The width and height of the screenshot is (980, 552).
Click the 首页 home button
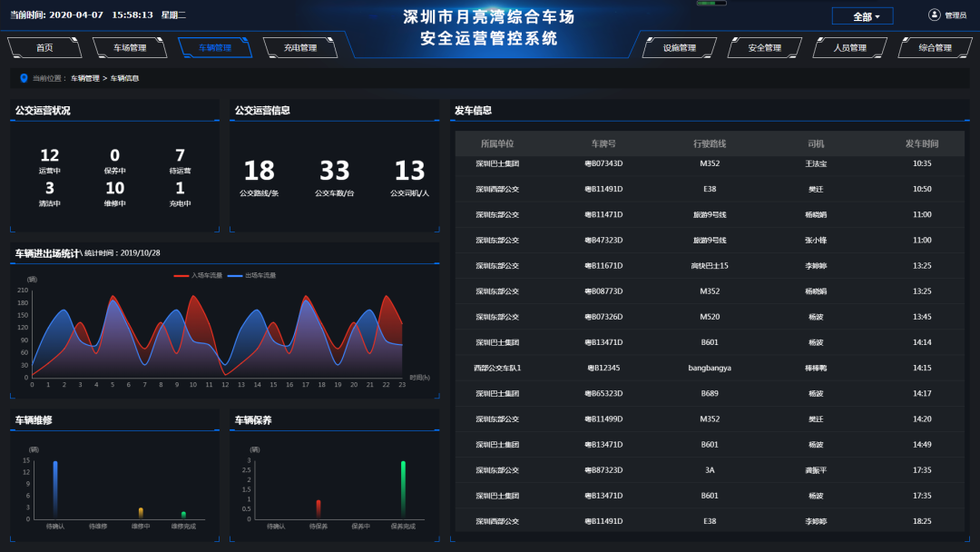44,48
